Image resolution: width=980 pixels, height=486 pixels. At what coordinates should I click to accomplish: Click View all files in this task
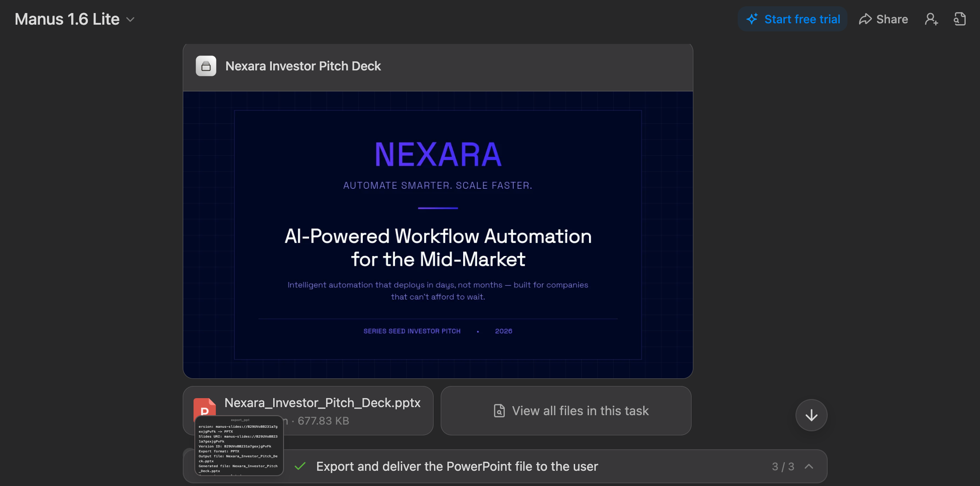point(580,411)
